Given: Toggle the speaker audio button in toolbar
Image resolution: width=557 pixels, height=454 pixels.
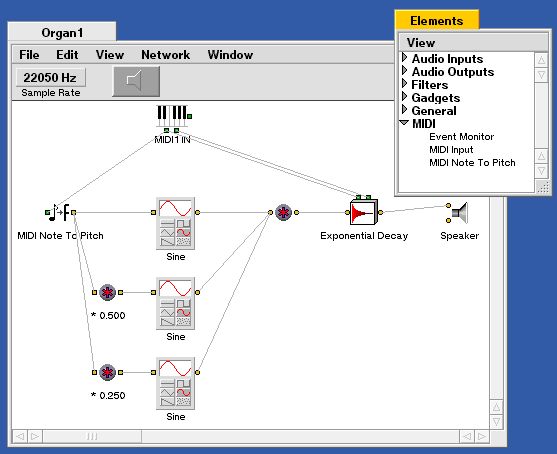Looking at the screenshot, I should click(x=136, y=81).
